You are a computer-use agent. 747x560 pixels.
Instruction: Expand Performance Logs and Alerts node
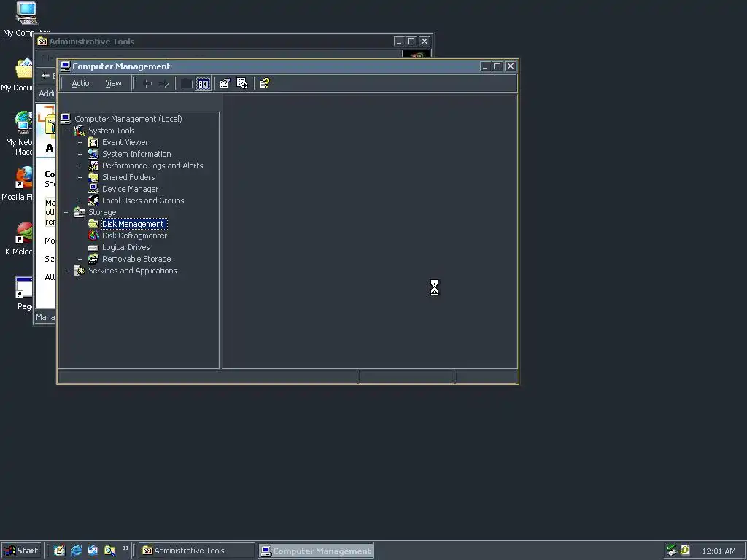[80, 166]
